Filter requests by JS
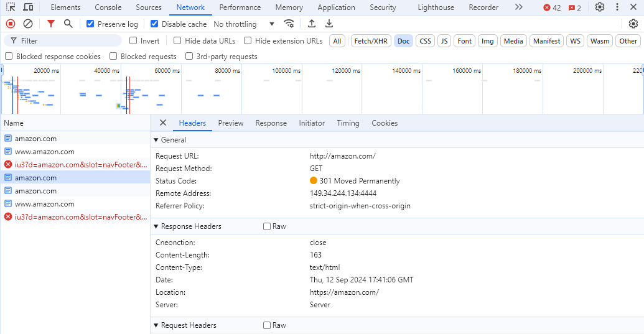644x334 pixels. (x=444, y=41)
